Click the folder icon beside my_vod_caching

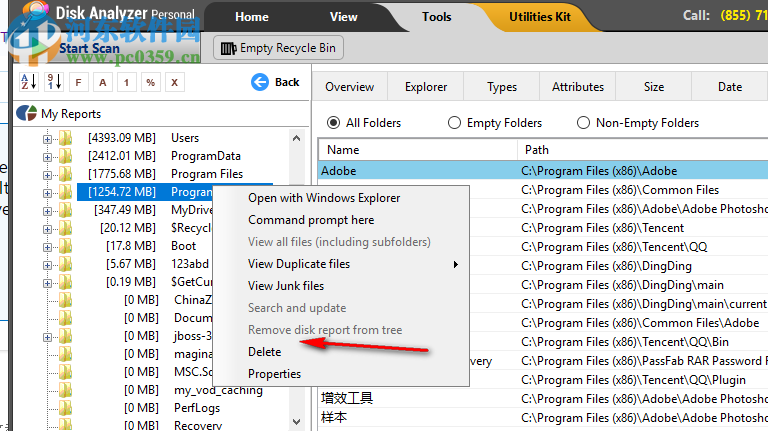[66, 390]
